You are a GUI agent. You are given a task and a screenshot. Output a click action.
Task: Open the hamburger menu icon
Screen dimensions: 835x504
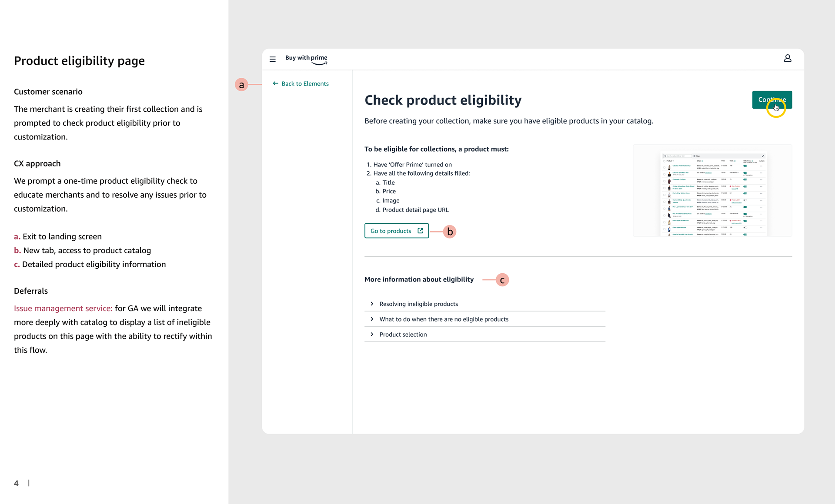(x=273, y=59)
